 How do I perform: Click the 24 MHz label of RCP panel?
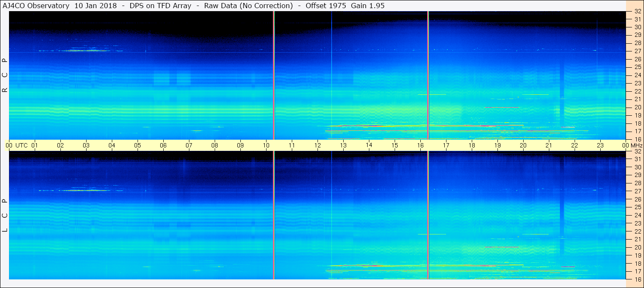pos(638,75)
